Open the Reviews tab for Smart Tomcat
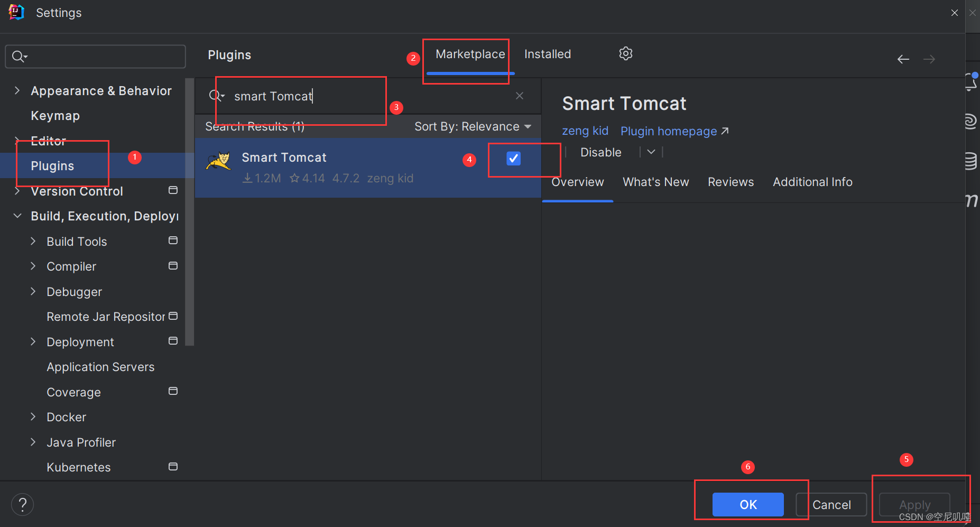 coord(731,182)
